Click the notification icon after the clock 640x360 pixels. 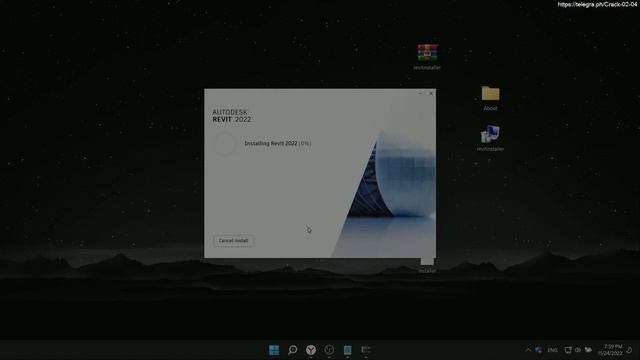pos(629,350)
